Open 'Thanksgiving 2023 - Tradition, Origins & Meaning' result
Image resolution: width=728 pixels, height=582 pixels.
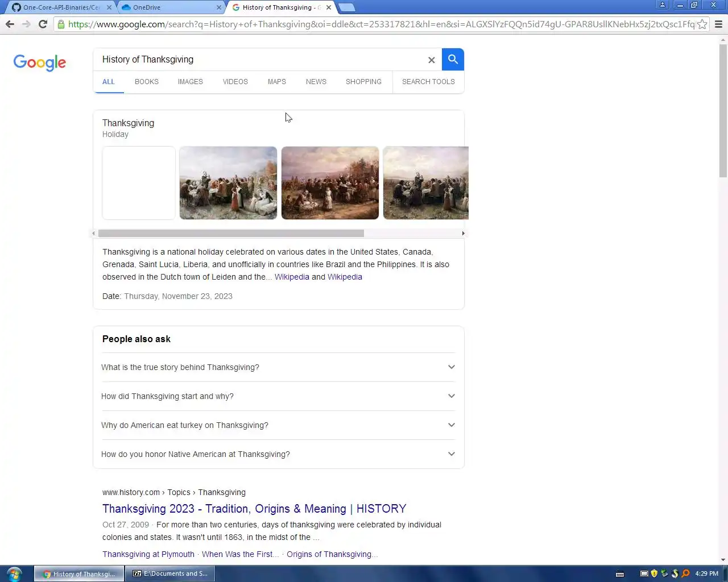254,509
